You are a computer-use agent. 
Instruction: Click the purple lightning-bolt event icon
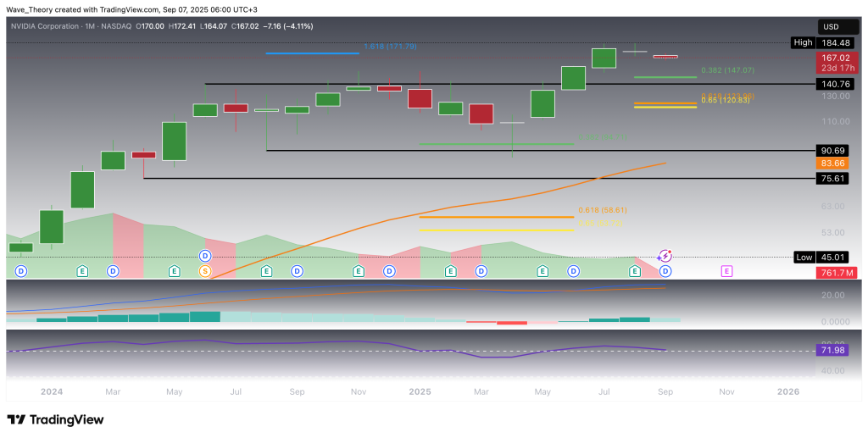pos(665,256)
